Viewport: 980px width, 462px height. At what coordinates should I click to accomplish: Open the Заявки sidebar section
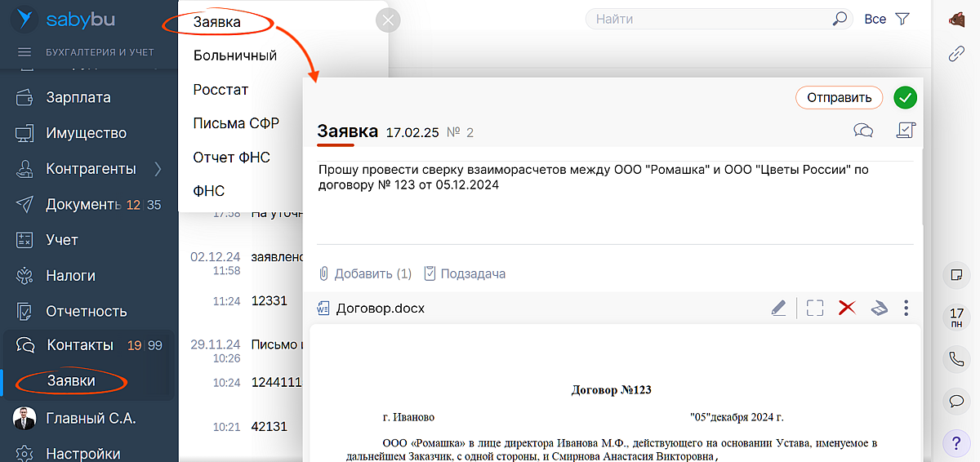[71, 380]
